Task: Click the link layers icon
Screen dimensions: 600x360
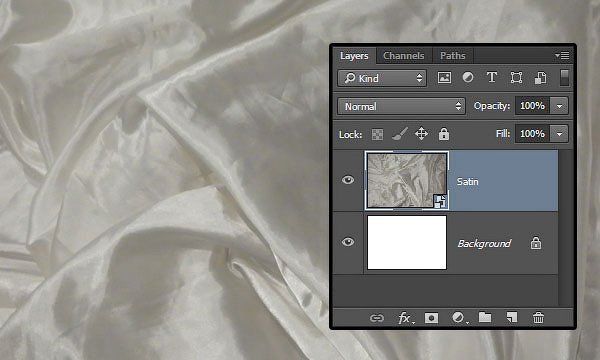Action: pos(377,318)
